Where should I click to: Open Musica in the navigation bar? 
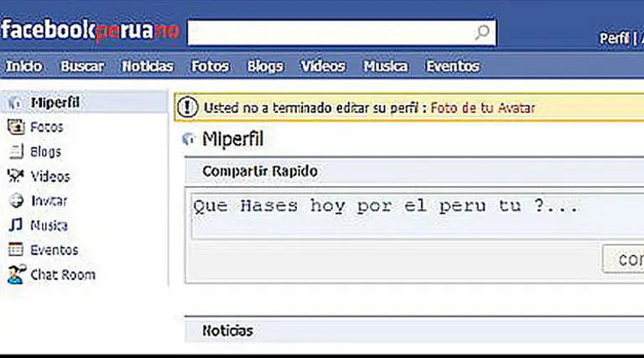click(x=386, y=66)
